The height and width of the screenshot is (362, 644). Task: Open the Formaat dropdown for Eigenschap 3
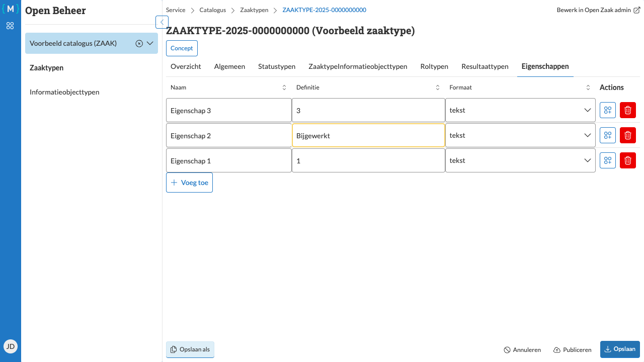pos(520,110)
